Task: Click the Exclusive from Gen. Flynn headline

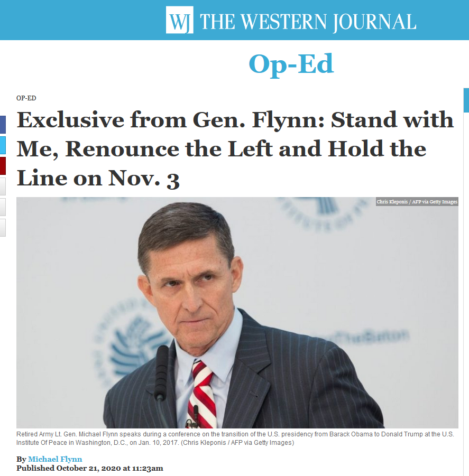Action: pyautogui.click(x=235, y=149)
